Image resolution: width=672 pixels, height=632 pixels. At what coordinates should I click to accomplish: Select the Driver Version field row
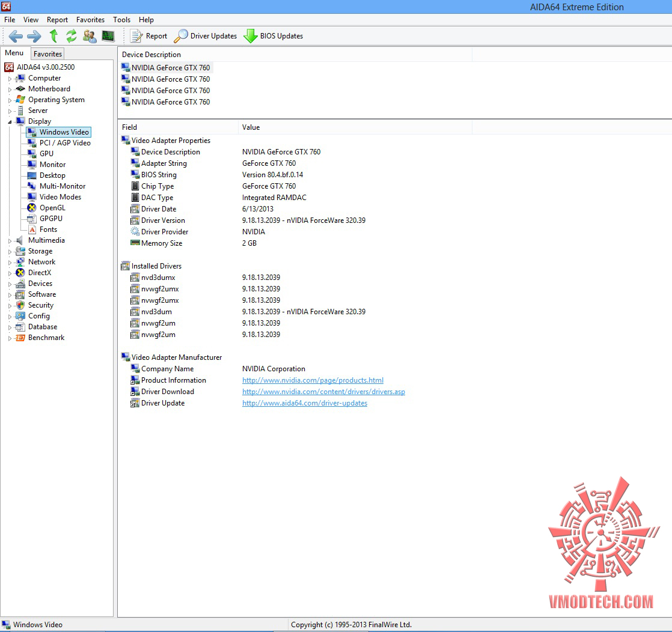[296, 220]
